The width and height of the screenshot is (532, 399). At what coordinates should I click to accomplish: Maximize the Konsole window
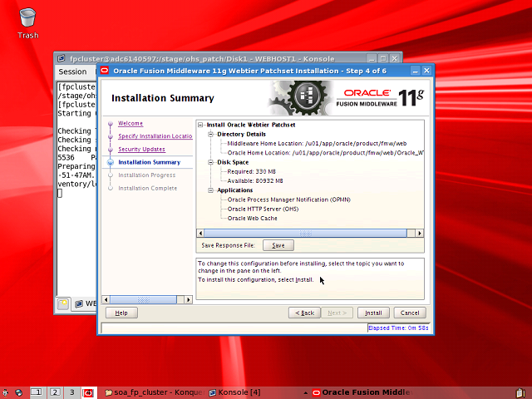[x=383, y=58]
